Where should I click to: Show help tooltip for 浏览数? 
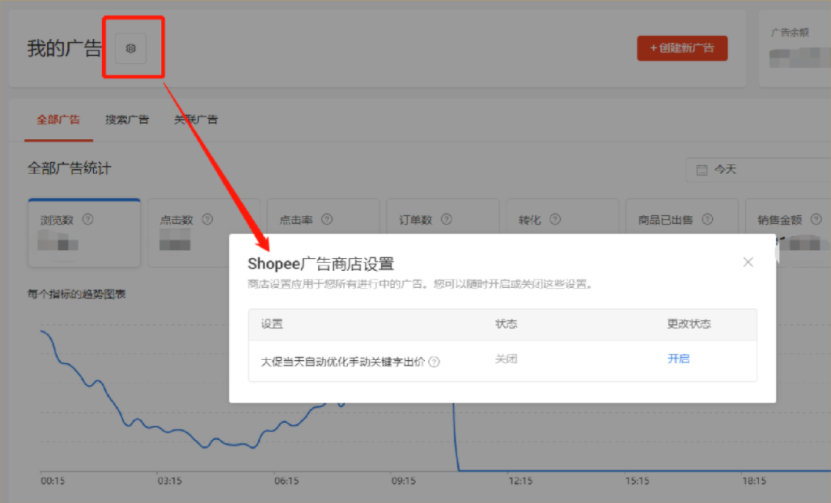coord(88,219)
